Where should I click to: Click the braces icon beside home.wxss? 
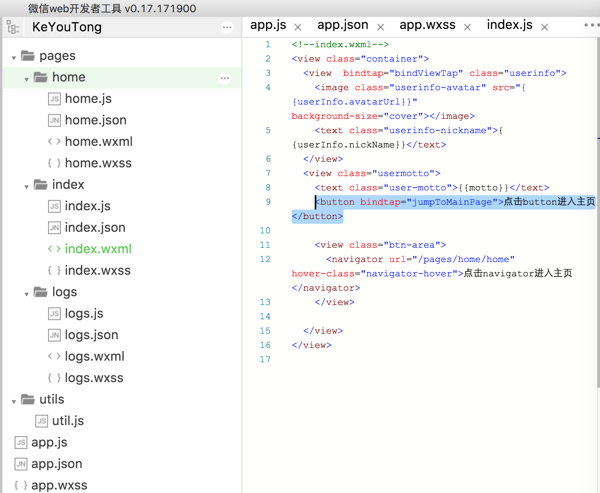tap(54, 163)
